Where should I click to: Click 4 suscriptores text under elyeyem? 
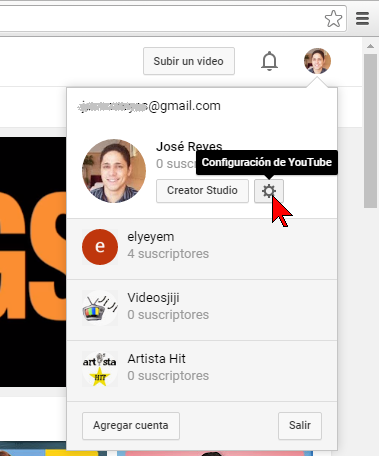[x=168, y=254]
